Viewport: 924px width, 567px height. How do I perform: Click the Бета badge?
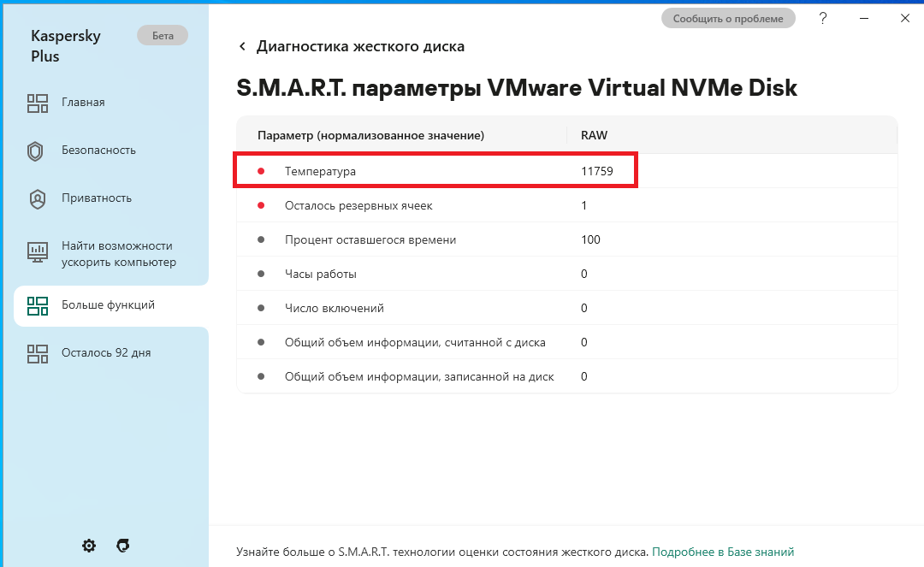point(163,36)
